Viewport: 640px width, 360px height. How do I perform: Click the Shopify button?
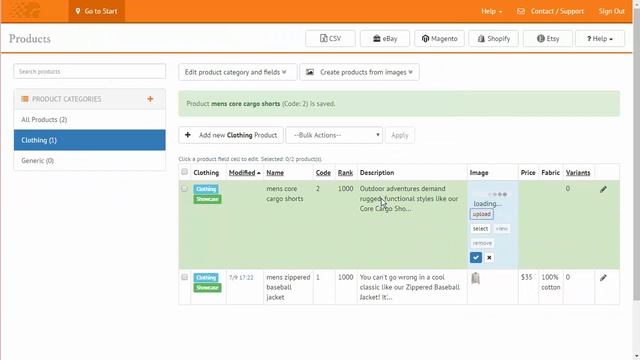493,38
